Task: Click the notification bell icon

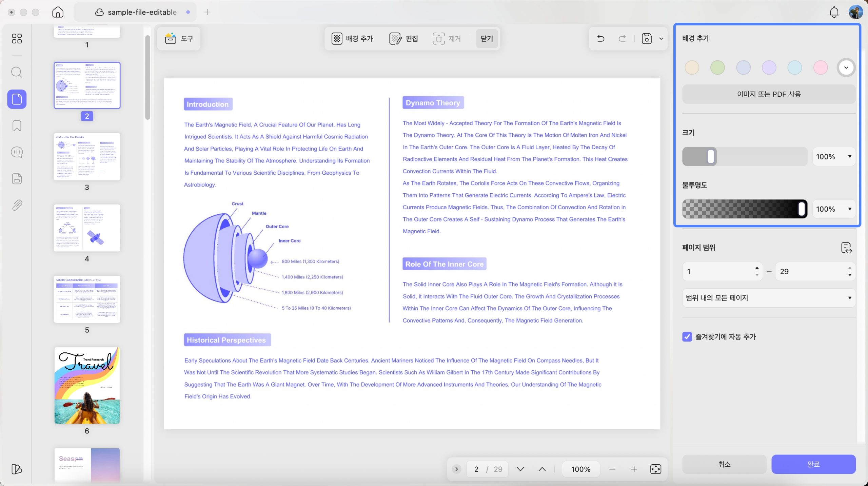Action: (x=834, y=12)
